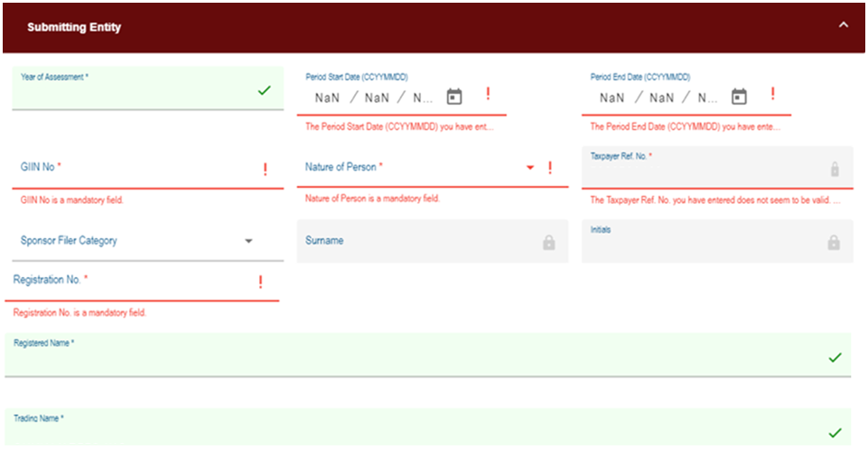Viewport: 868px width, 453px height.
Task: Click the Year of Assessment green checkmark
Action: (x=264, y=90)
